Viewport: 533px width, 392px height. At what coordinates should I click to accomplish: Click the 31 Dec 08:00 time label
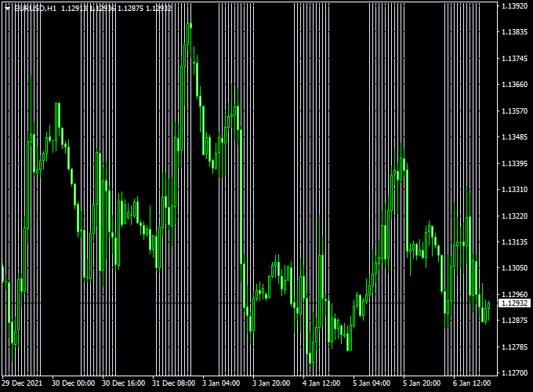point(174,383)
